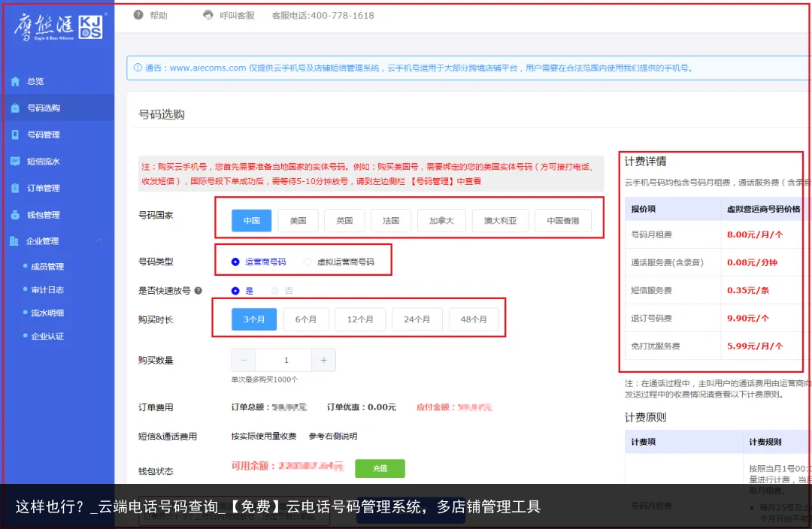Click the clipboard icon beside 订单管理
812x529 pixels.
coord(15,188)
